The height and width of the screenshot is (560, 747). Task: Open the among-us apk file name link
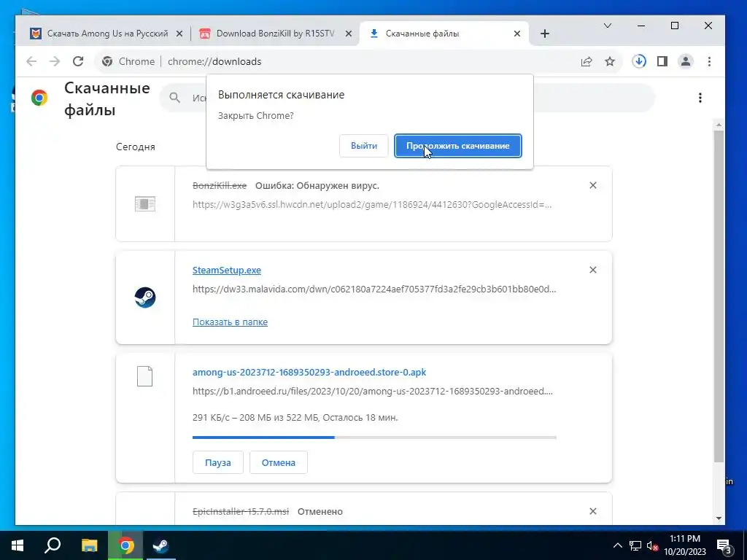(309, 373)
